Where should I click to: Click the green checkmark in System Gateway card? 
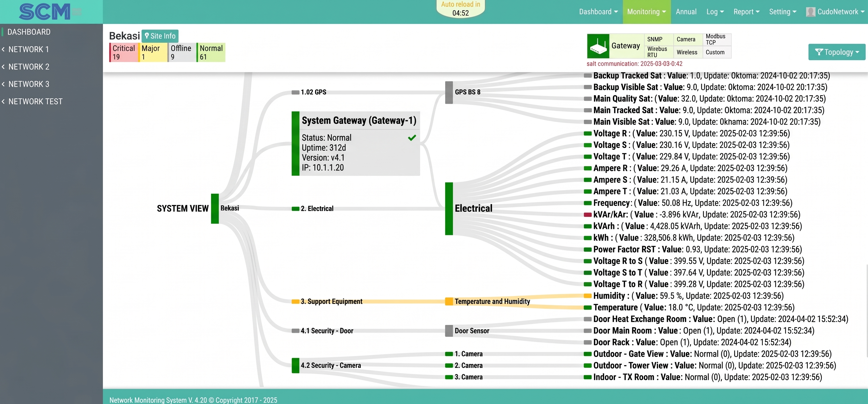(412, 137)
